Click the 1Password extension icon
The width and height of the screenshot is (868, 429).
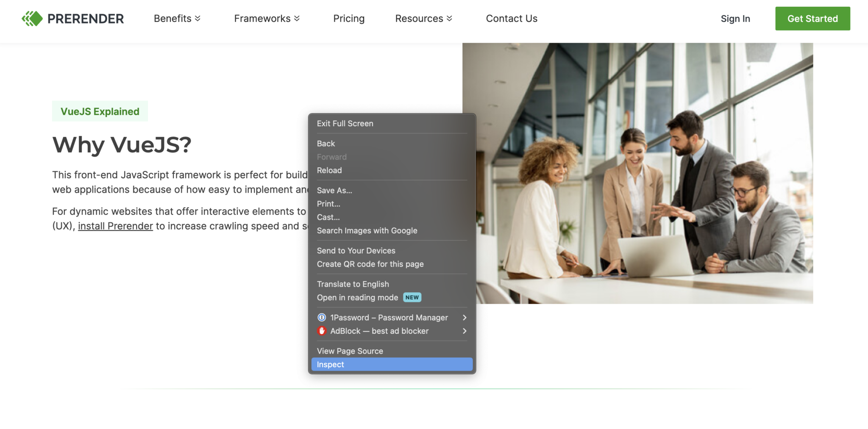(322, 318)
